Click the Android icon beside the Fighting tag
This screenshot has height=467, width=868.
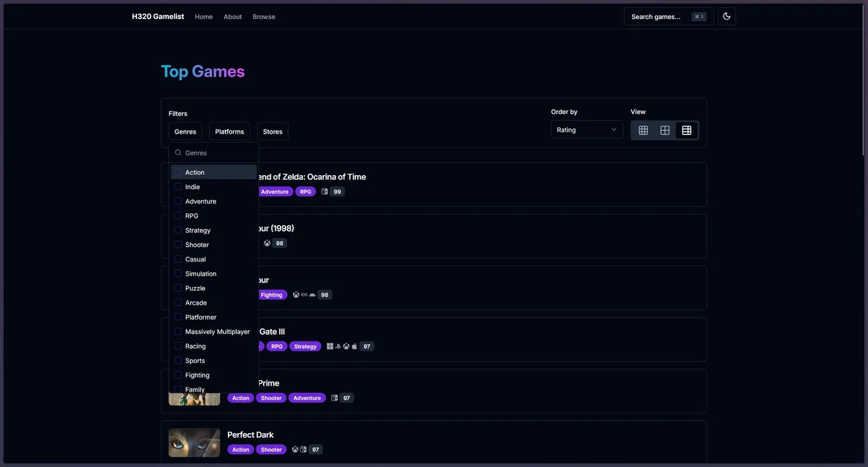click(x=312, y=295)
